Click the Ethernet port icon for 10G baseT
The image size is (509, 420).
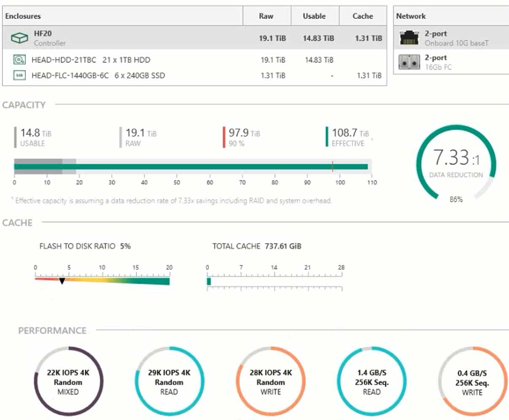point(409,38)
